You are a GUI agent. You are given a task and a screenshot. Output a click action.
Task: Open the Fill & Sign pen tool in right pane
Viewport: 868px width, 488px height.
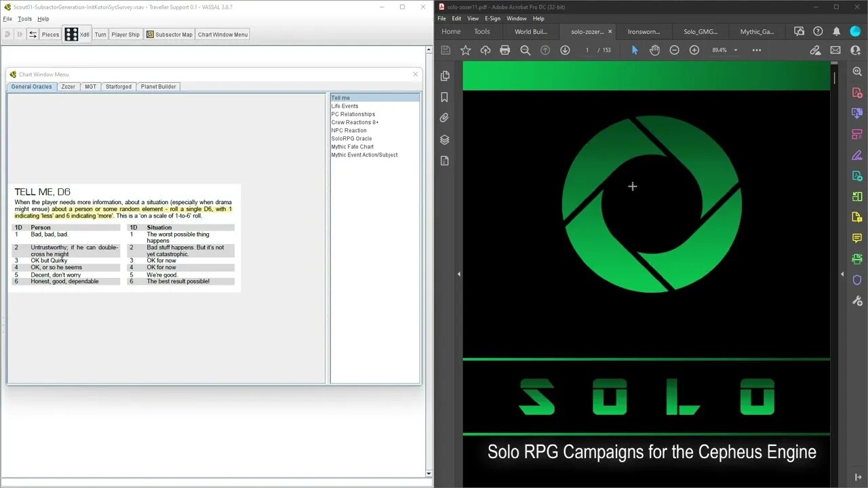pos(857,155)
